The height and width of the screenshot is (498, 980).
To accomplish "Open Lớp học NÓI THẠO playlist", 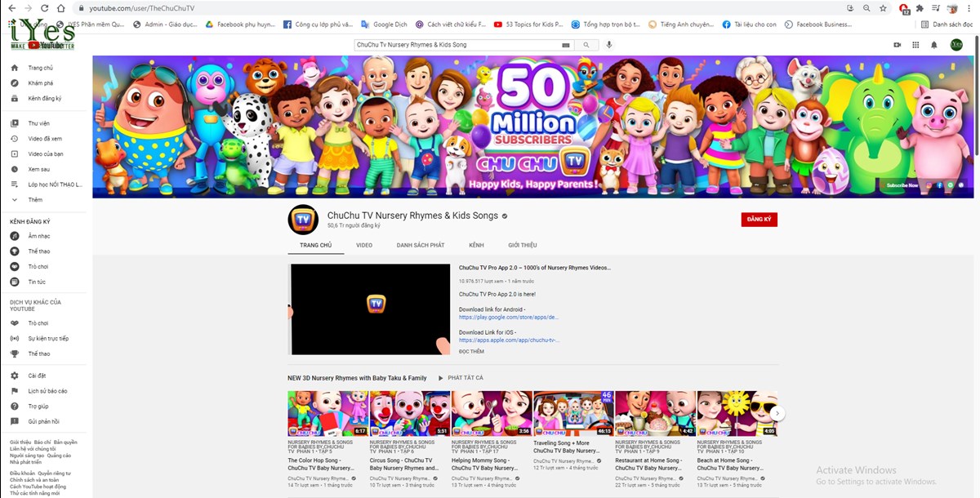I will point(54,185).
